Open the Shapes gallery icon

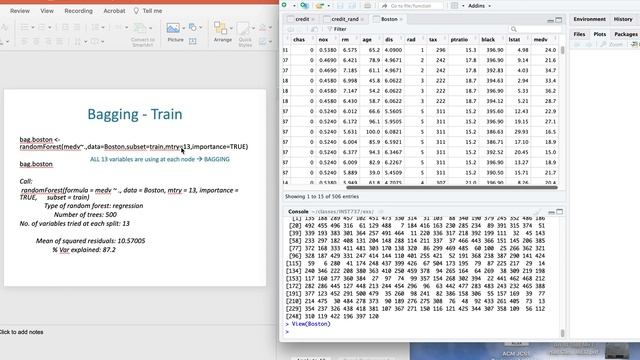tap(192, 27)
